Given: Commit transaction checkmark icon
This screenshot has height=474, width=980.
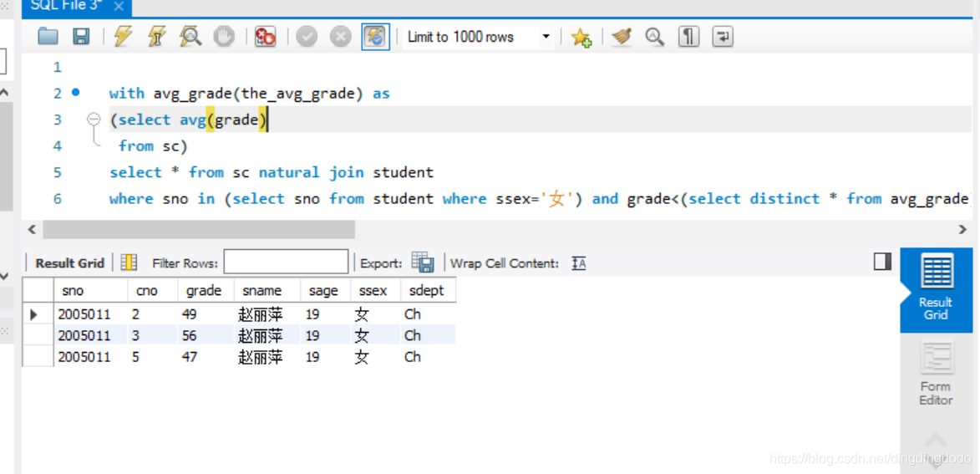Looking at the screenshot, I should (307, 37).
